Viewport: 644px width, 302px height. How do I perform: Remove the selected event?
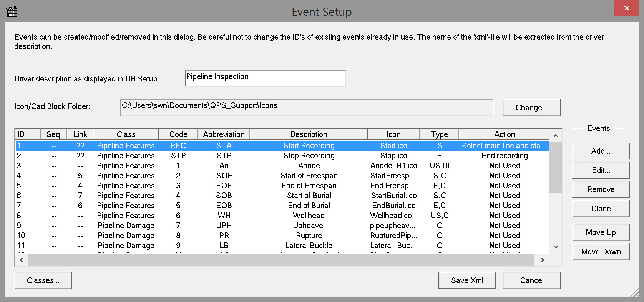tap(601, 189)
